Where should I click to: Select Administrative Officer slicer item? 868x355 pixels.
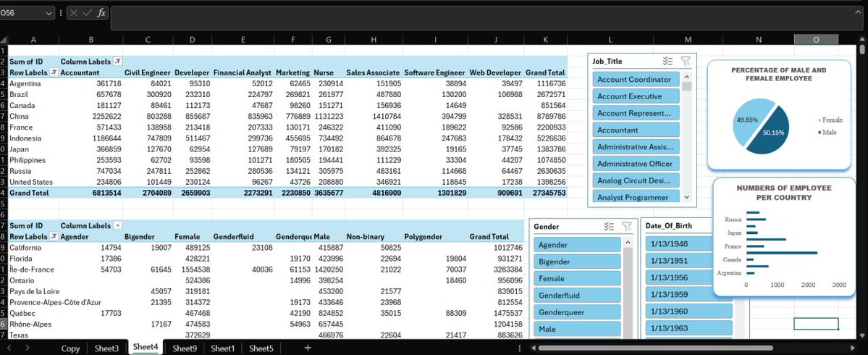636,164
